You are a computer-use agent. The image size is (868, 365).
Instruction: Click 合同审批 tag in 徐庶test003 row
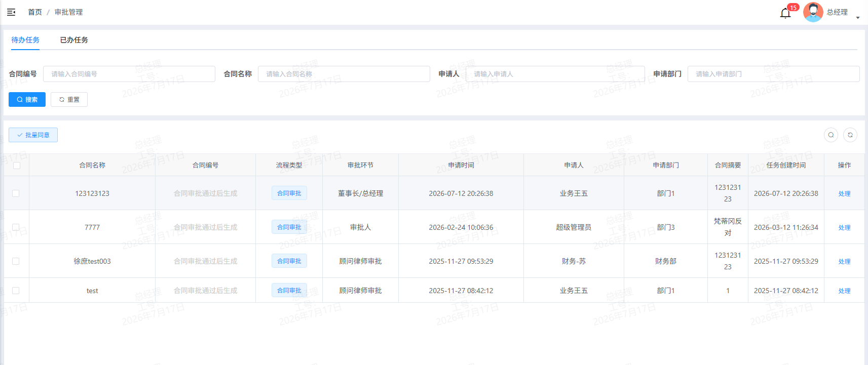pyautogui.click(x=289, y=261)
